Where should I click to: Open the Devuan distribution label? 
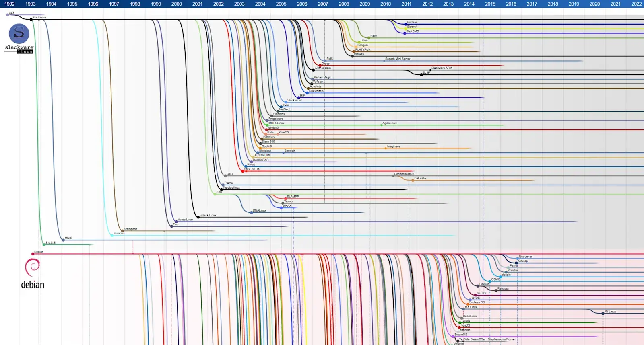click(x=484, y=284)
